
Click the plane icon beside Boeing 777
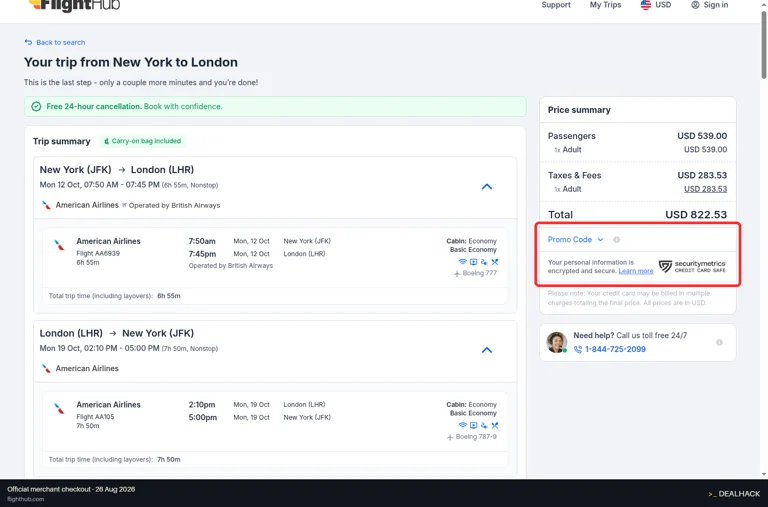[457, 273]
